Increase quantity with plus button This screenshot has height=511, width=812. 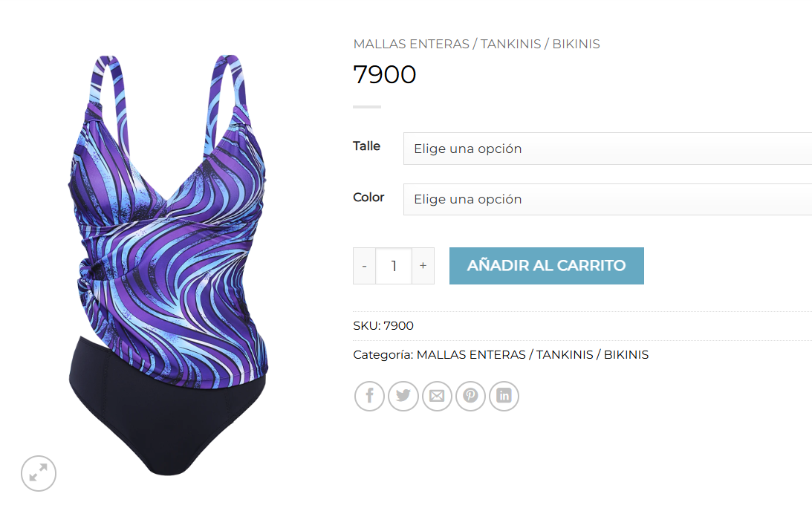(423, 266)
